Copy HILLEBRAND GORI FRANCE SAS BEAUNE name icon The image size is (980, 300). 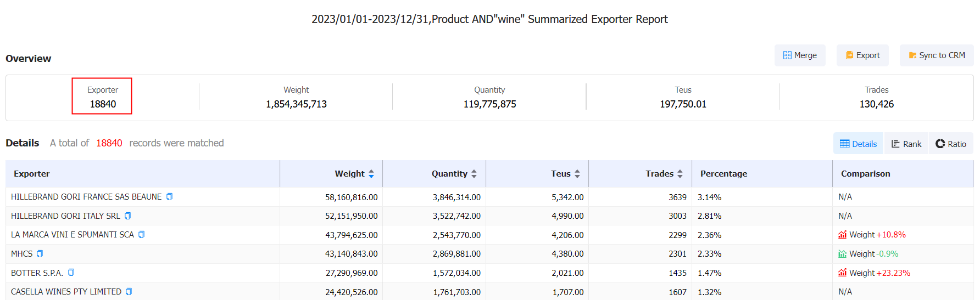[169, 197]
